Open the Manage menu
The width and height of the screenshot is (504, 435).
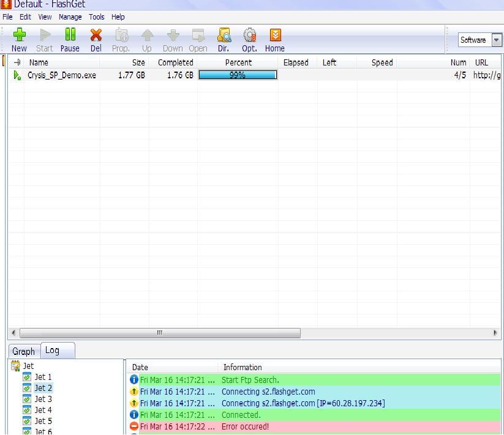pos(70,17)
